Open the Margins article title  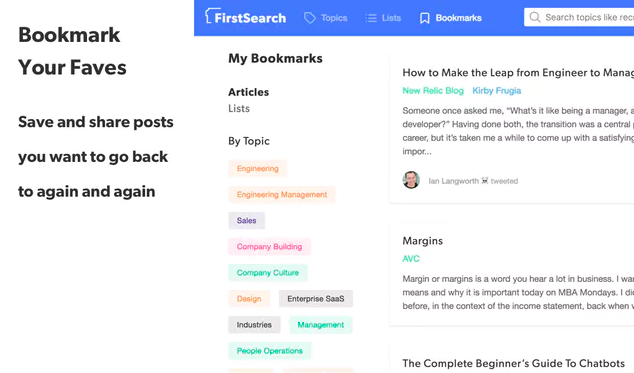point(423,241)
